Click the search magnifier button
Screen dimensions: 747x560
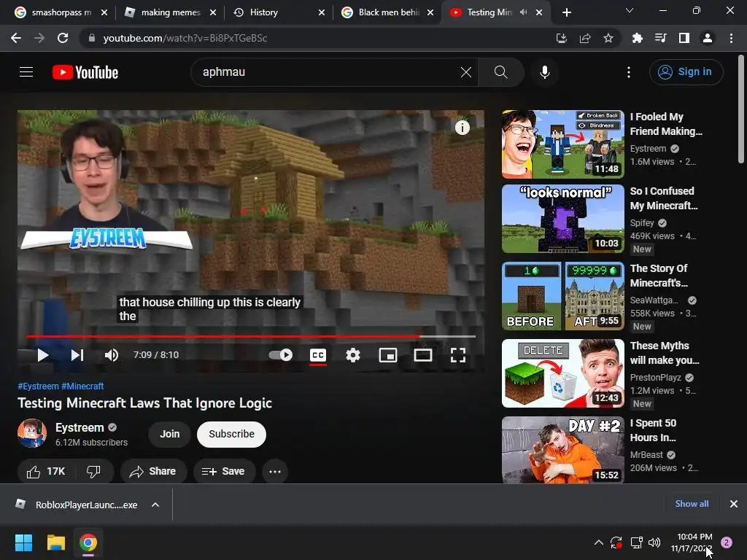[500, 72]
